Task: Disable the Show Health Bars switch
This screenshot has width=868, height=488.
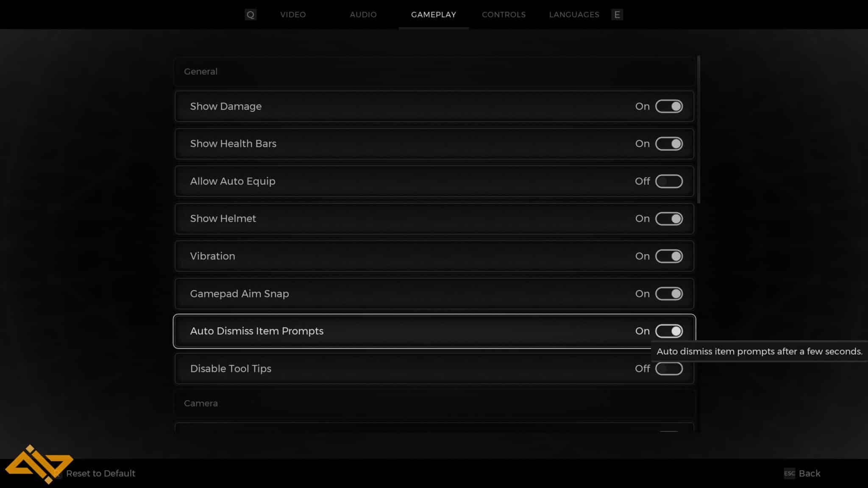Action: coord(669,144)
